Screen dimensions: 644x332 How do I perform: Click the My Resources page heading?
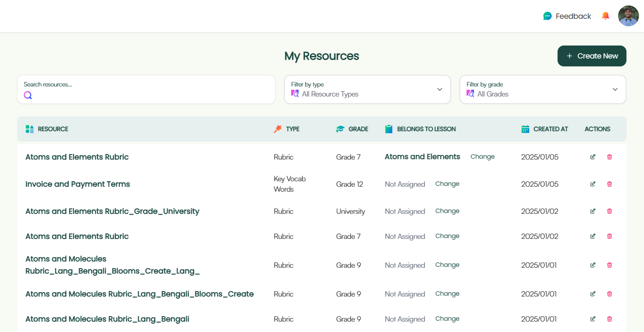tap(322, 56)
